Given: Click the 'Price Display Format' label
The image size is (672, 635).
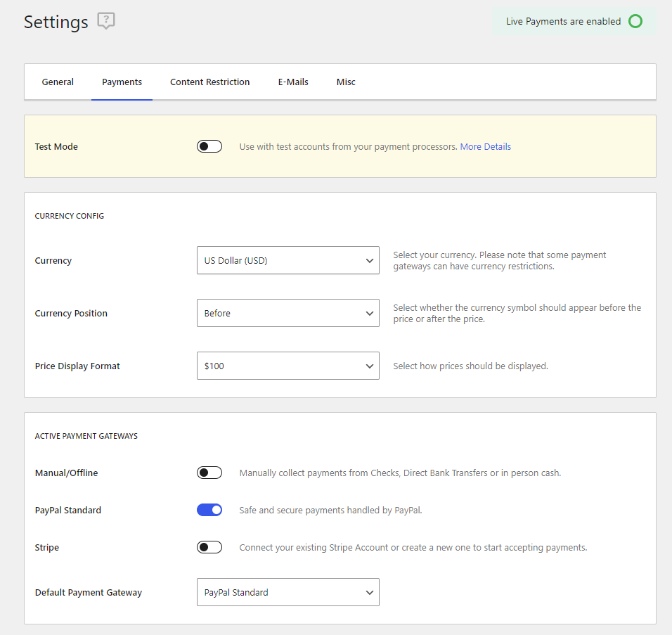Looking at the screenshot, I should pos(77,366).
